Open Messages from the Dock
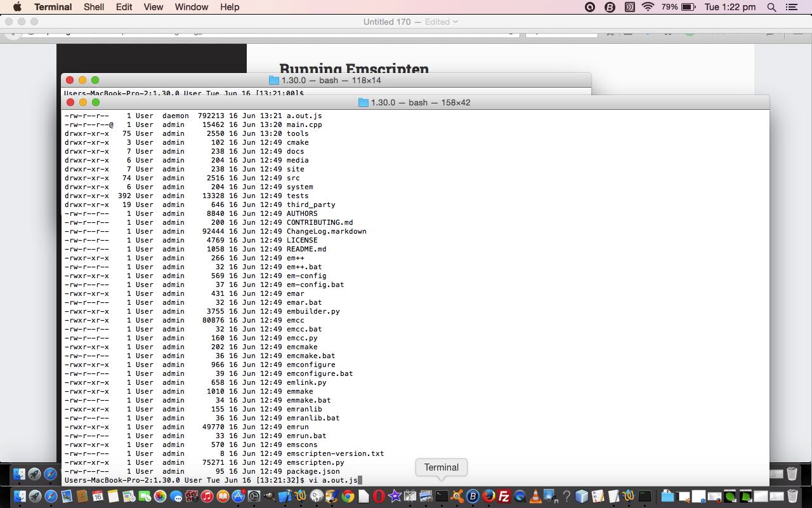The width and height of the screenshot is (812, 508). point(176,496)
